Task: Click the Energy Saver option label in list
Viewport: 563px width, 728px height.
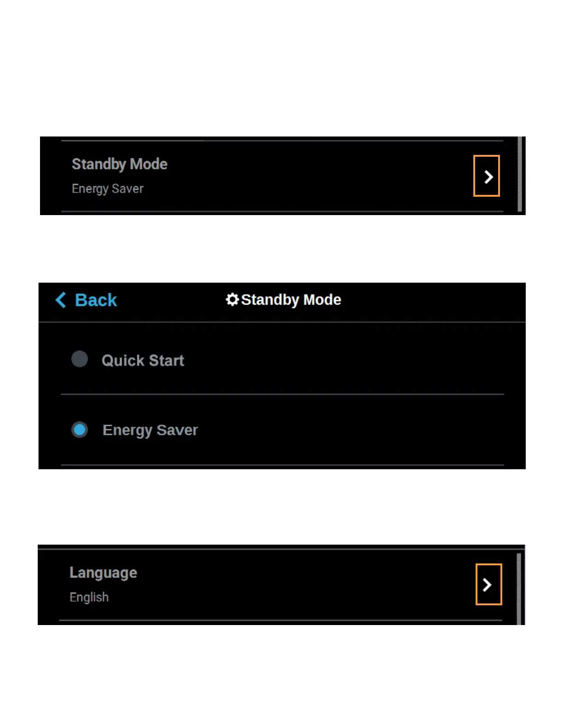Action: click(x=150, y=430)
